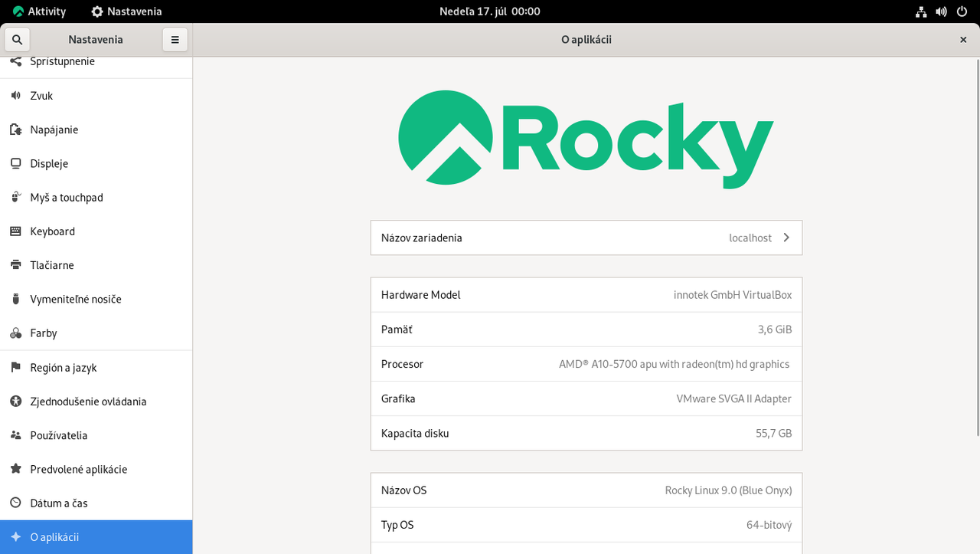
Task: Click the Tlačiarne printer icon
Action: tap(16, 265)
